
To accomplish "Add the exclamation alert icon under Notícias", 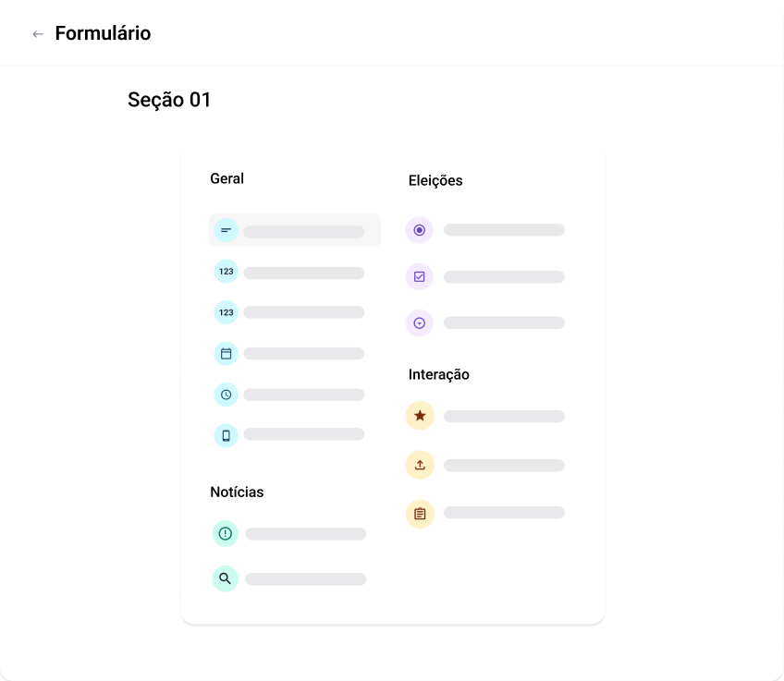I will (226, 533).
